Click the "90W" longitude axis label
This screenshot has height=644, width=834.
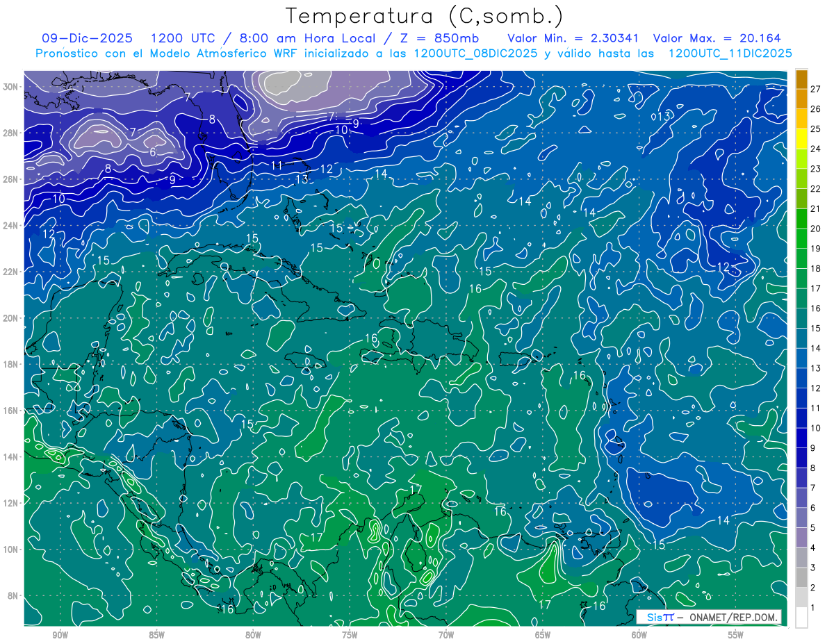pyautogui.click(x=60, y=635)
